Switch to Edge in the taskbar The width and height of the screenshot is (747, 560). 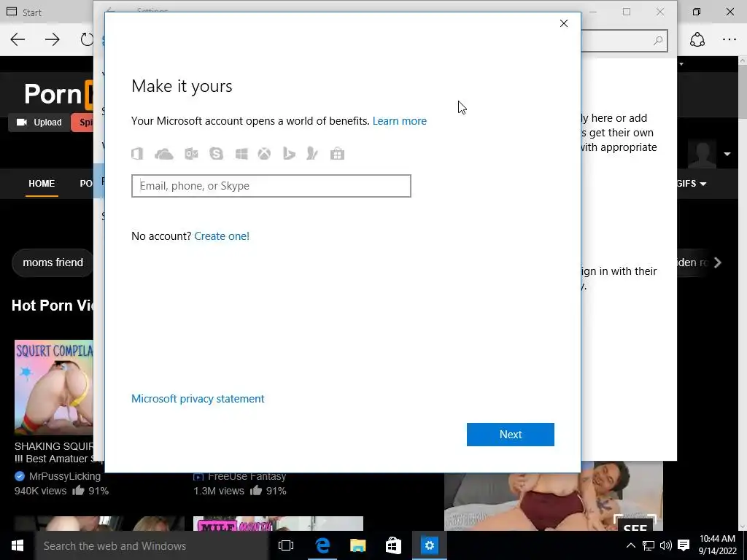[322, 545]
